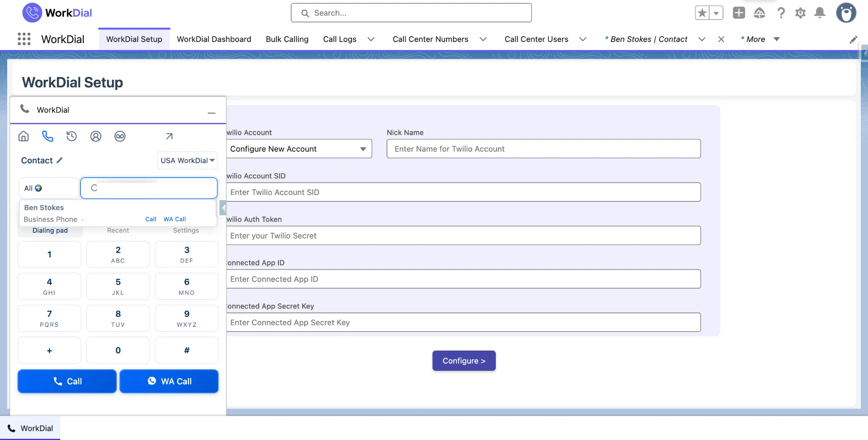Minimize the WorkDial softphone panel
Image resolution: width=868 pixels, height=440 pixels.
[x=211, y=112]
